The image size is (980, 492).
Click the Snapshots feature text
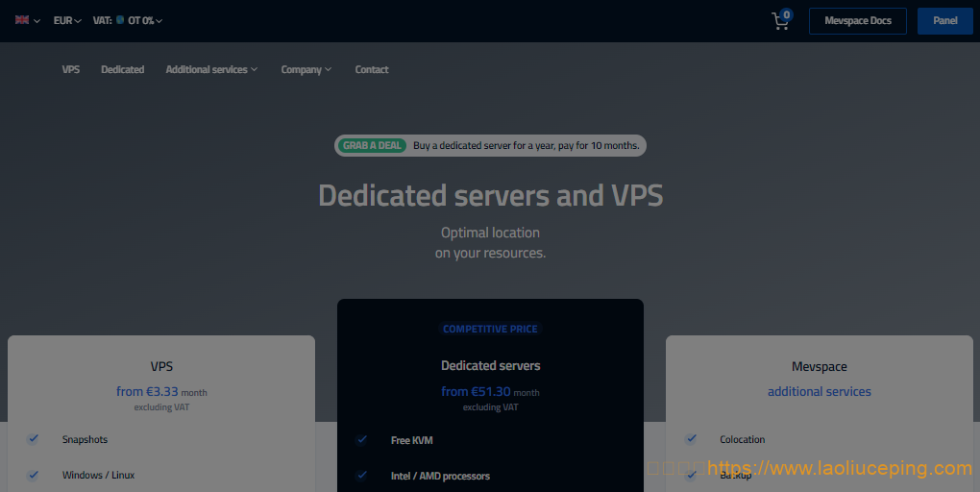(85, 439)
